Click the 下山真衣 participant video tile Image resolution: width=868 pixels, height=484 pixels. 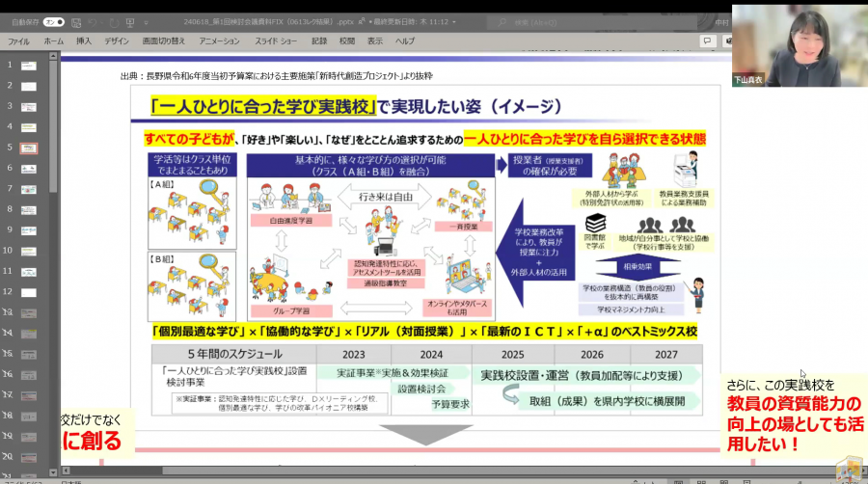coord(800,45)
